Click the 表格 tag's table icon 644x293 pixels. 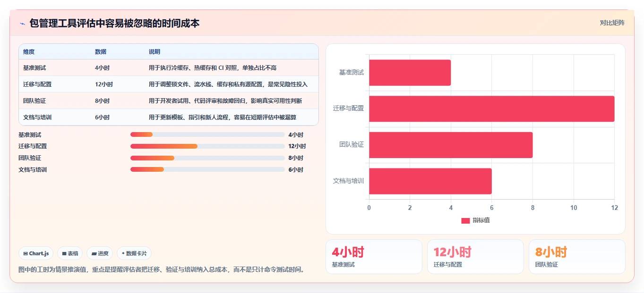[64, 253]
